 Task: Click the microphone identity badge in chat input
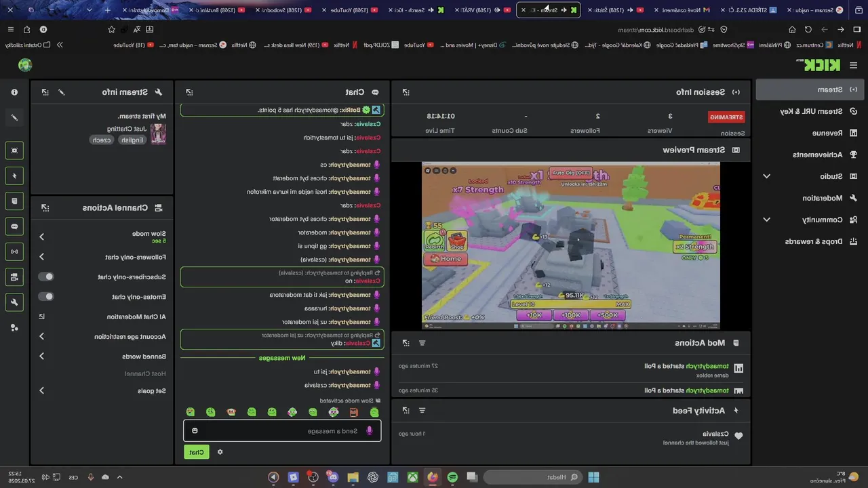pyautogui.click(x=370, y=431)
